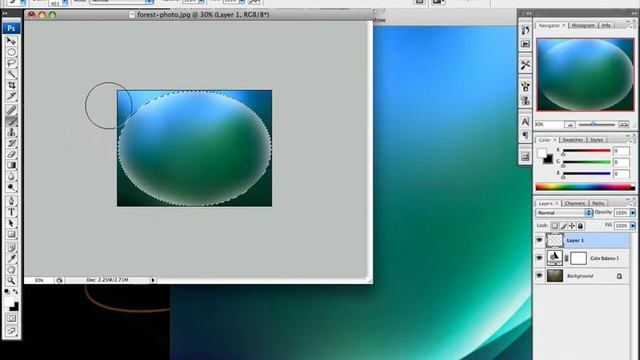Viewport: 640px width, 360px height.
Task: Open the Clone Source panel from dock
Action: [x=525, y=100]
